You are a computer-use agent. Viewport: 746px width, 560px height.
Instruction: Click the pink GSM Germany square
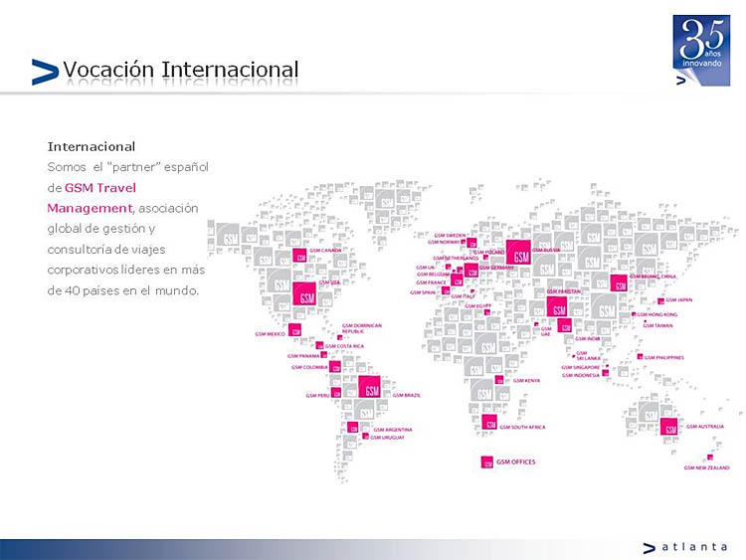coord(471,271)
